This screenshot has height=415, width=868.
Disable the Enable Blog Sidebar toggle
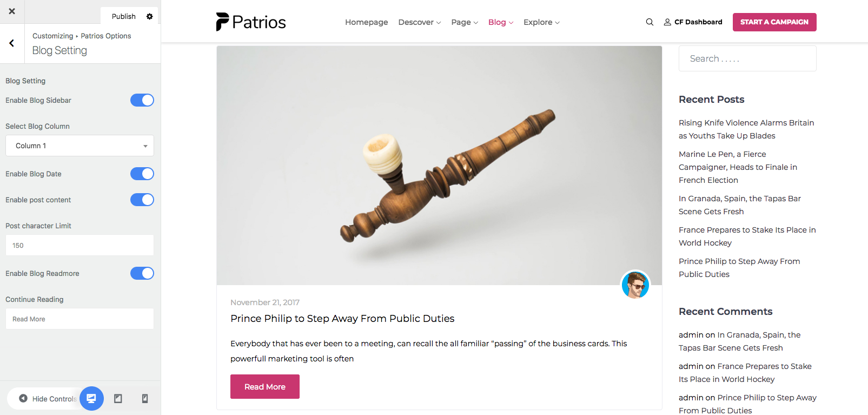pyautogui.click(x=142, y=100)
